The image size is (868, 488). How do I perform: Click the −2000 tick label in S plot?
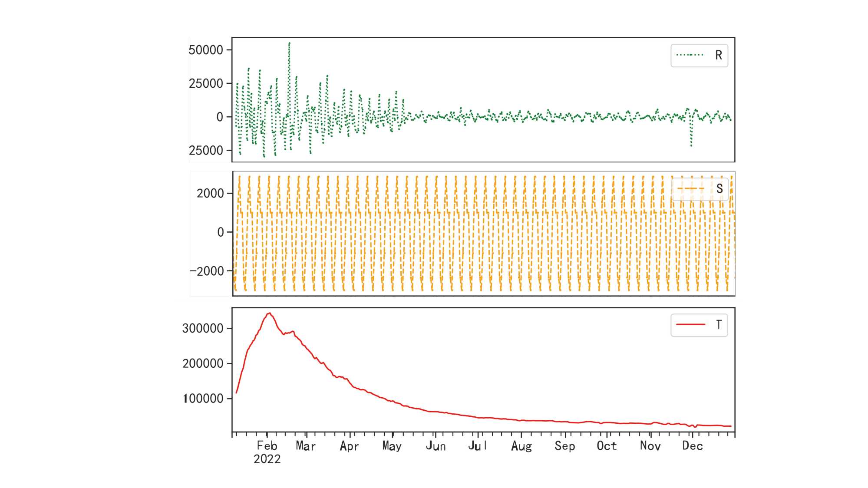[x=206, y=271]
